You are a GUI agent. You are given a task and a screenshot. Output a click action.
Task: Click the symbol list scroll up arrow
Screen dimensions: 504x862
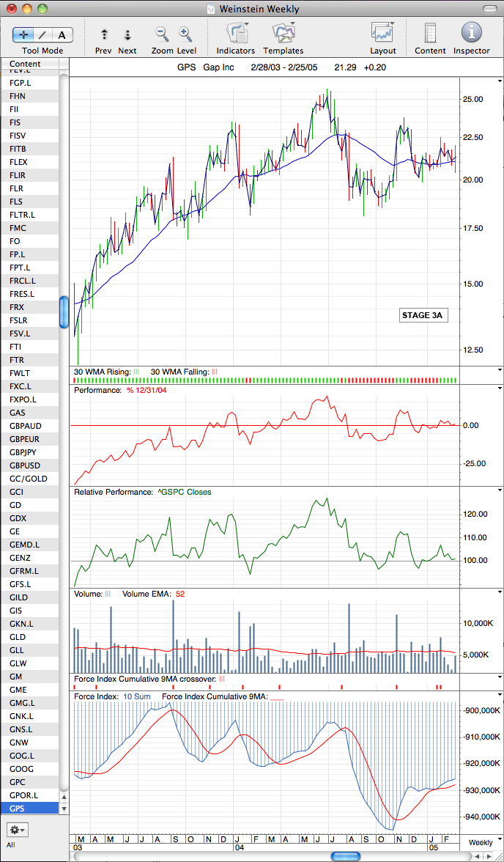tap(64, 797)
